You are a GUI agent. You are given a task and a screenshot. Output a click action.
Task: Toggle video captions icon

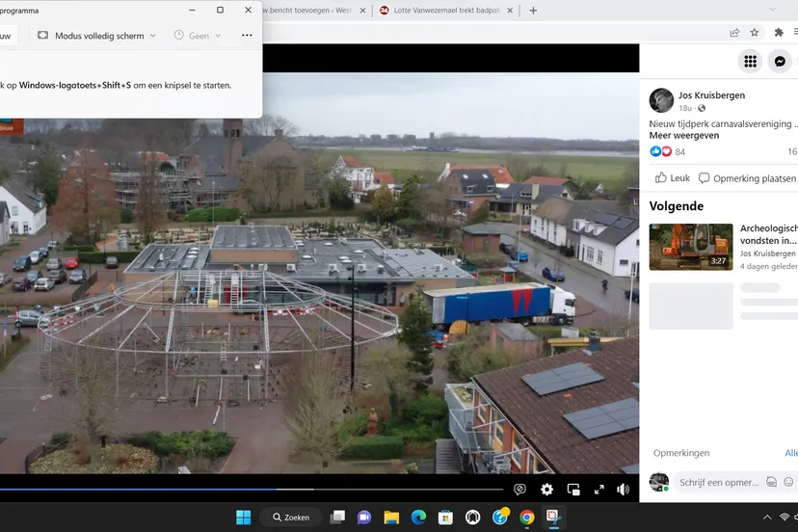(519, 490)
